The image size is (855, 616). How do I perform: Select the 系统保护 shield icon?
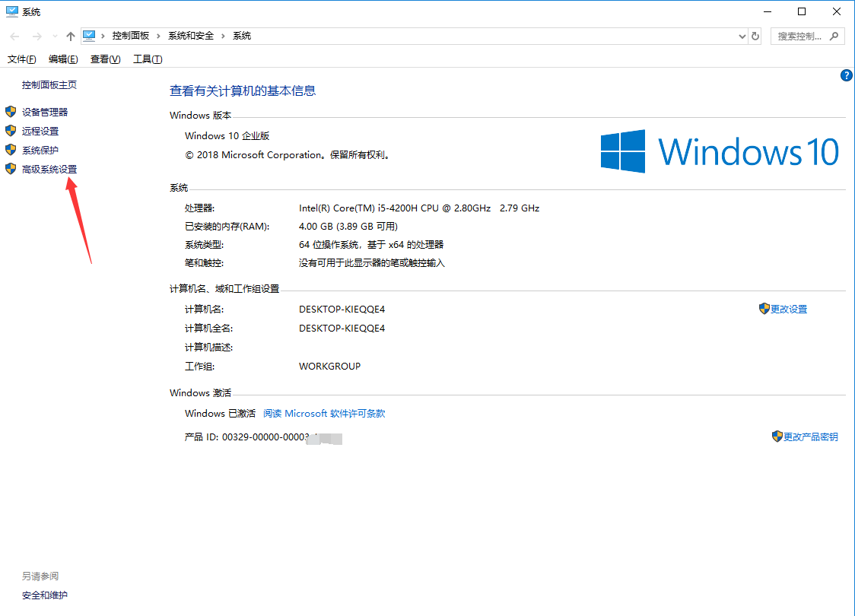(x=11, y=149)
